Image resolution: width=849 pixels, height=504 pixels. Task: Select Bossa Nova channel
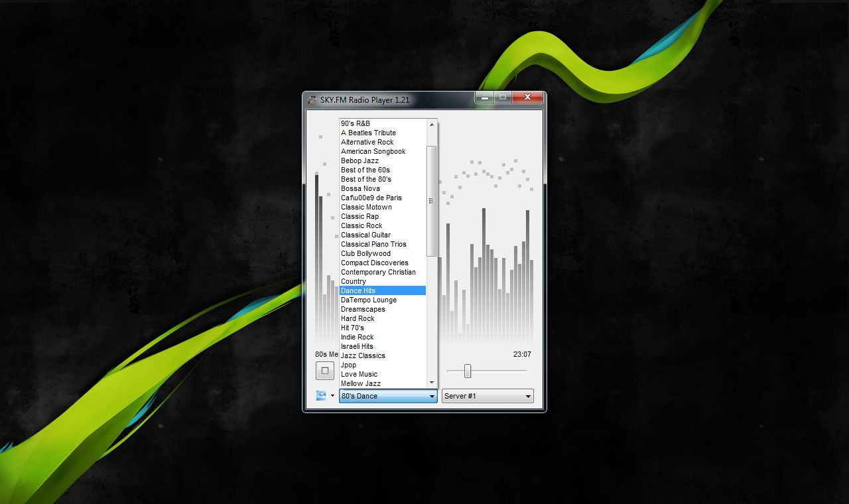pyautogui.click(x=382, y=188)
